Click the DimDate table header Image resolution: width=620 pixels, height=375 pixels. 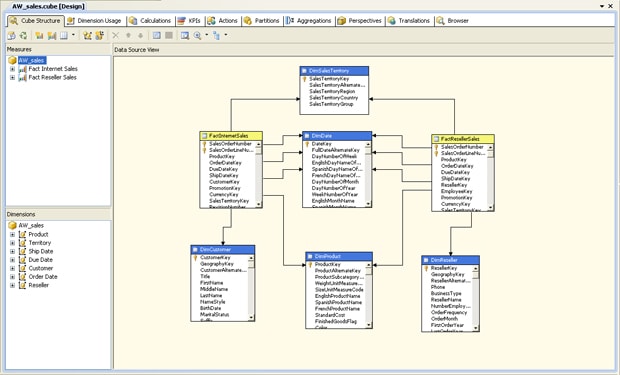[x=337, y=136]
